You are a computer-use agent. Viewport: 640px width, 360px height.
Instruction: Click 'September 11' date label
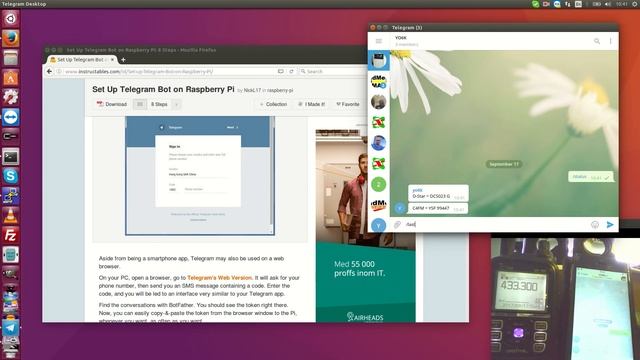[504, 164]
